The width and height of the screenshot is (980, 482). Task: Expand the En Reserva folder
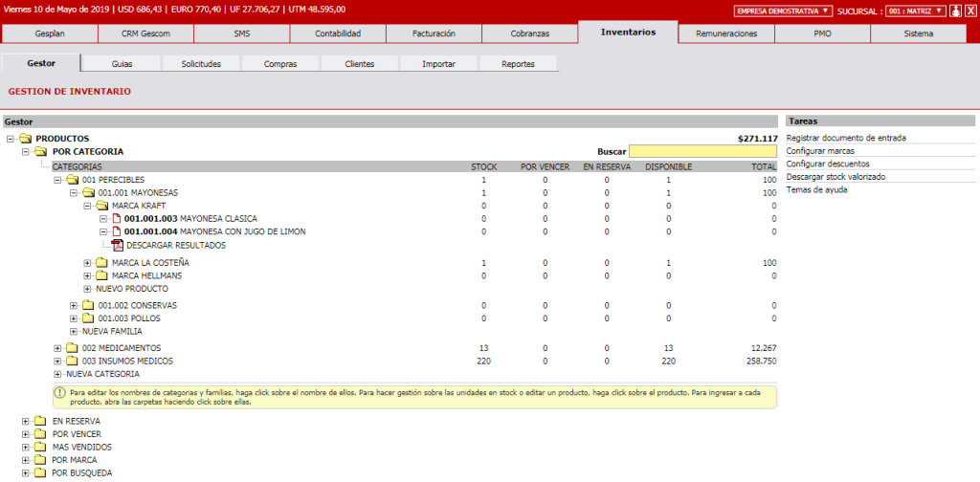(x=26, y=421)
